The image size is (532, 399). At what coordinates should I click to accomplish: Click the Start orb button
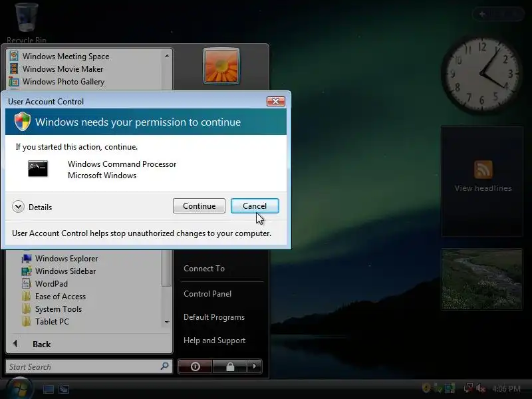[x=20, y=388]
